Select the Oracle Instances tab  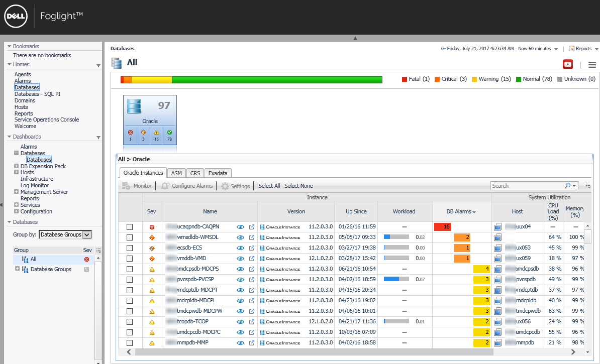(143, 173)
